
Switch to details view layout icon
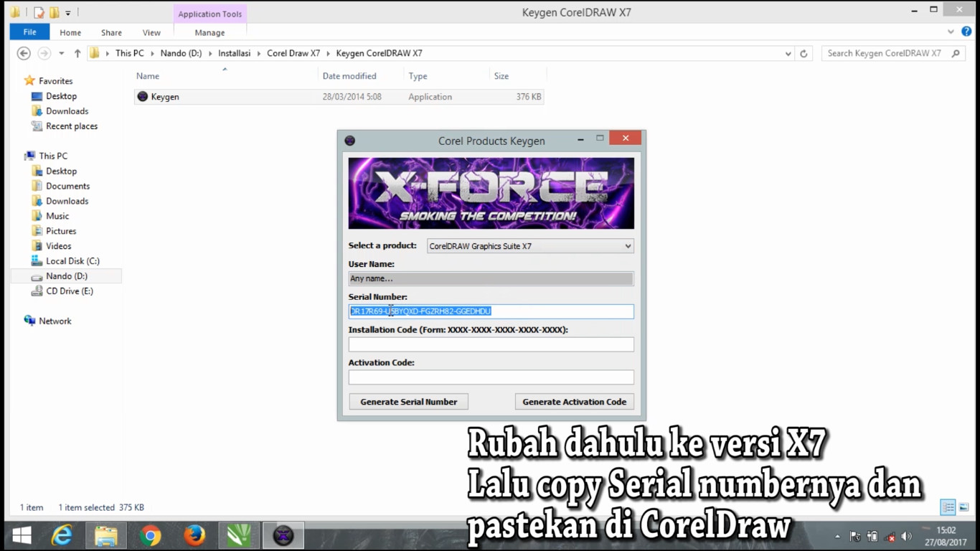pos(948,507)
